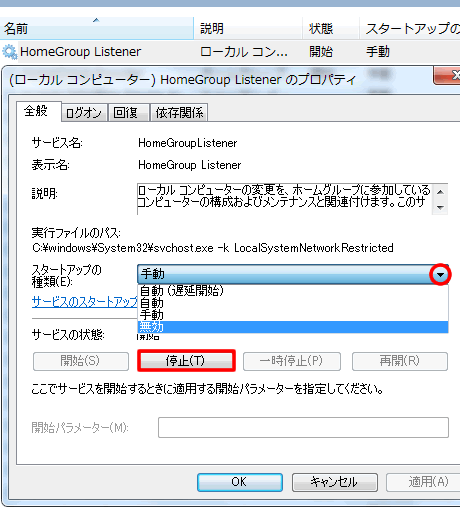Click the service name value HomeGroupListener

[x=188, y=143]
